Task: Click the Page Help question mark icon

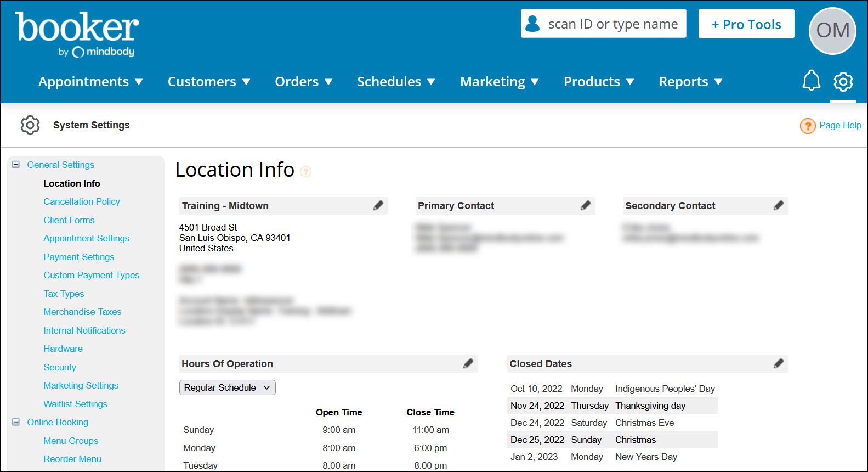Action: [x=807, y=126]
